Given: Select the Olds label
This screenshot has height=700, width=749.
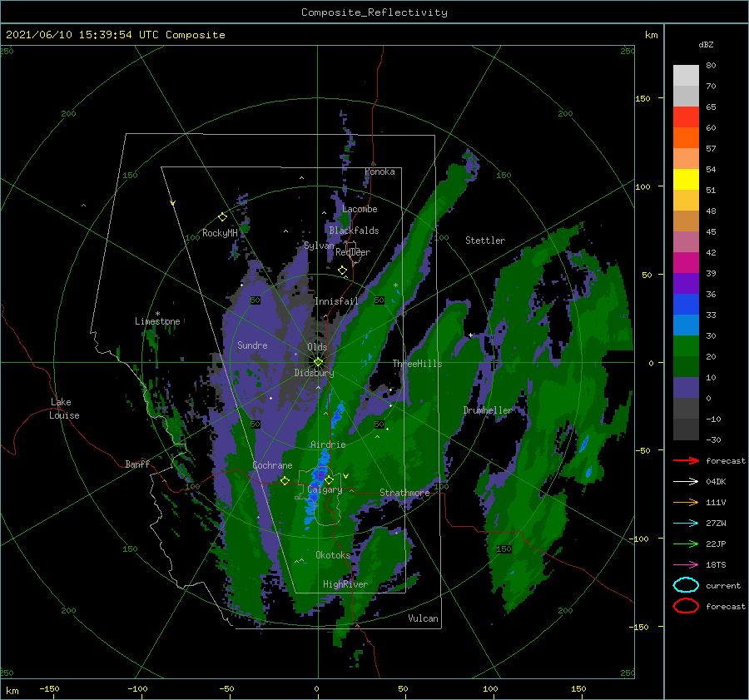Looking at the screenshot, I should click(317, 347).
